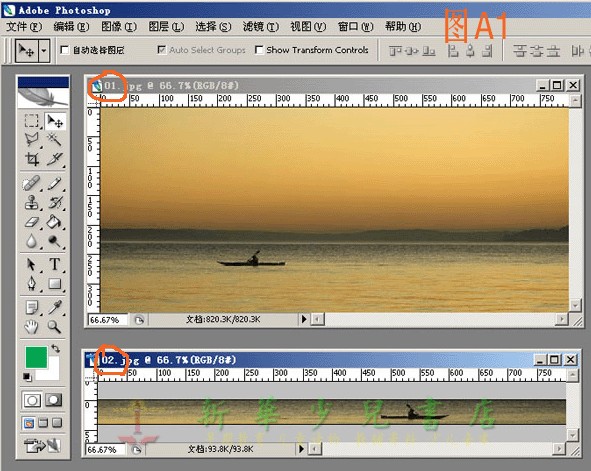Select the Rectangular Marquee tool
The image size is (591, 471).
coord(32,121)
